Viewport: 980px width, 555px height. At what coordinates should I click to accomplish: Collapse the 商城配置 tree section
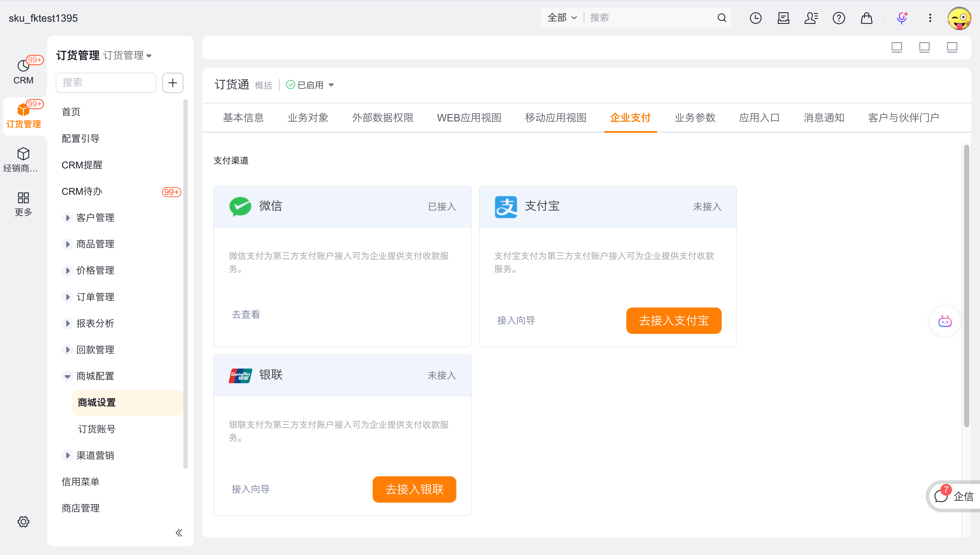67,376
